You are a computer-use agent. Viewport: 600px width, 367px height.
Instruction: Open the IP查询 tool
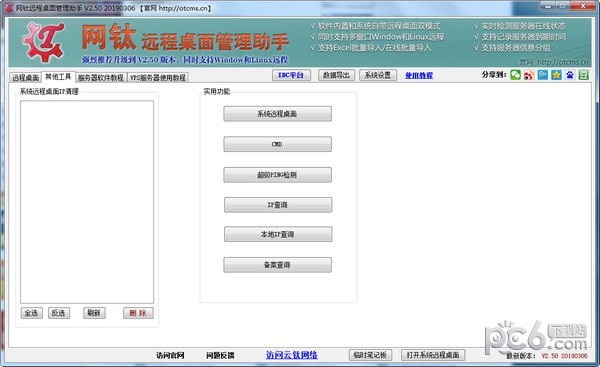(x=278, y=205)
